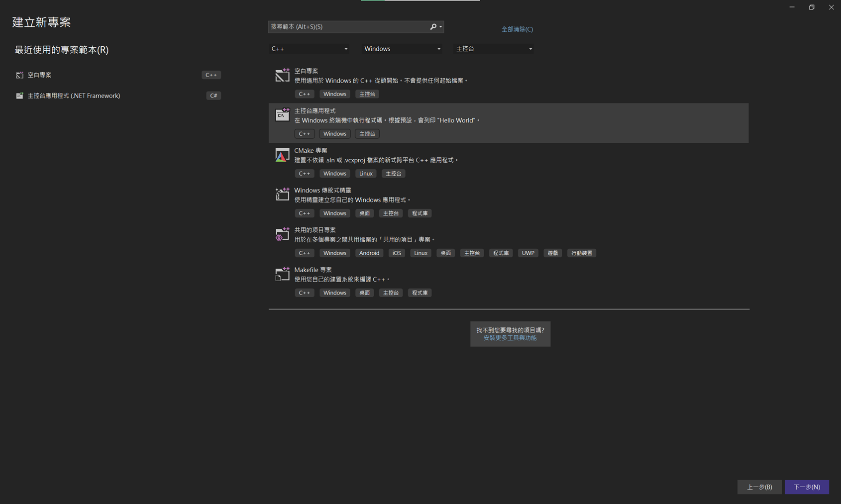
Task: Expand the search options arrow beside magnifier
Action: tap(441, 27)
